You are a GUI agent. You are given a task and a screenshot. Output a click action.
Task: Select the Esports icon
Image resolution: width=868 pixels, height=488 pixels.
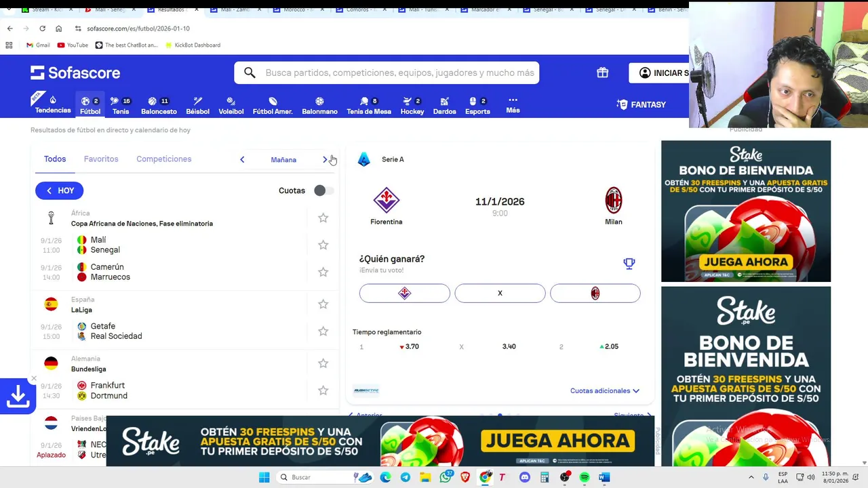click(x=473, y=101)
